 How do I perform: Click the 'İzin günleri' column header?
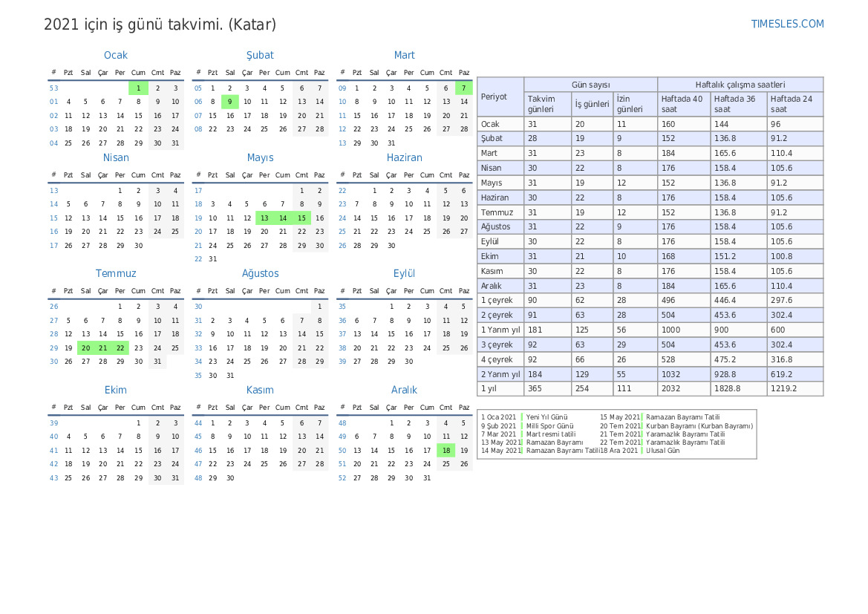pos(636,104)
